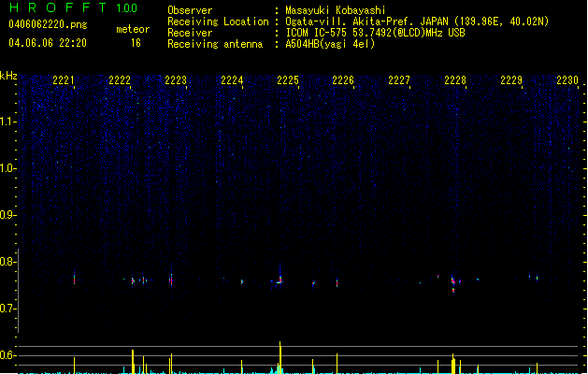Click the 0.8 kHz axis label
Image resolution: width=588 pixels, height=374 pixels.
pos(7,262)
